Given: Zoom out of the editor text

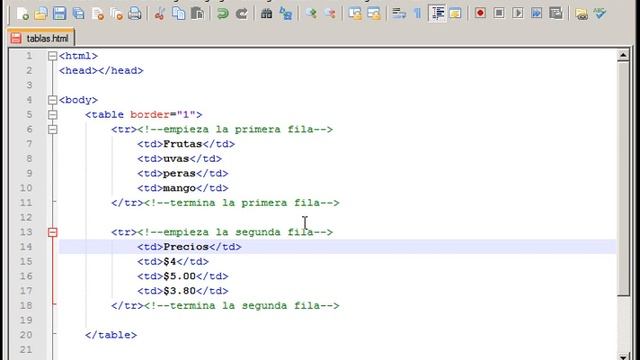Looking at the screenshot, I should [330, 13].
